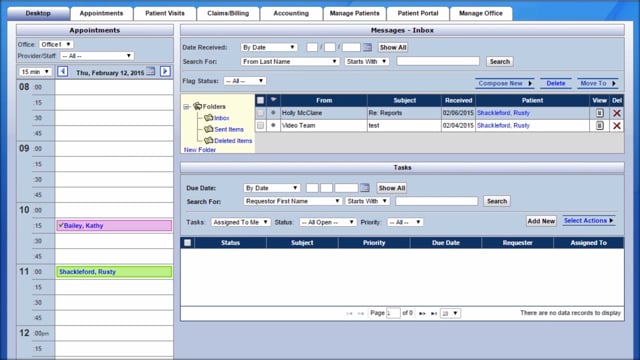The width and height of the screenshot is (640, 360).
Task: Click the flag column header icon
Action: coord(273,100)
